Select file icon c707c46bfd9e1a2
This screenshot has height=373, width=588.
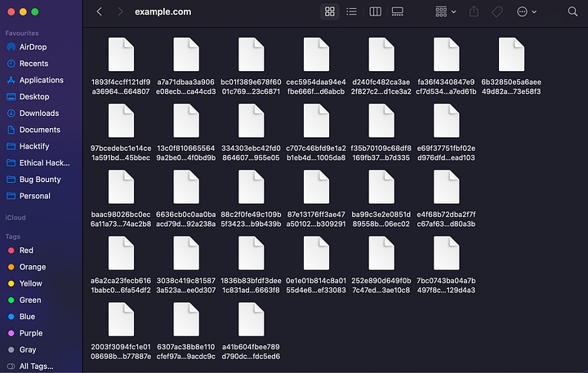tap(316, 121)
